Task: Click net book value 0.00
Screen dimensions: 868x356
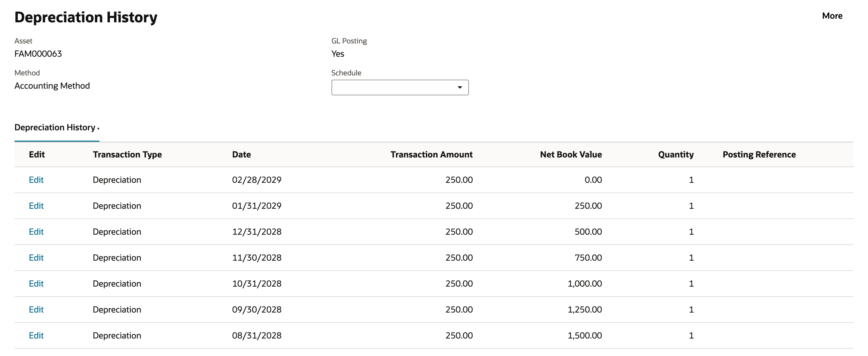Action: point(593,180)
